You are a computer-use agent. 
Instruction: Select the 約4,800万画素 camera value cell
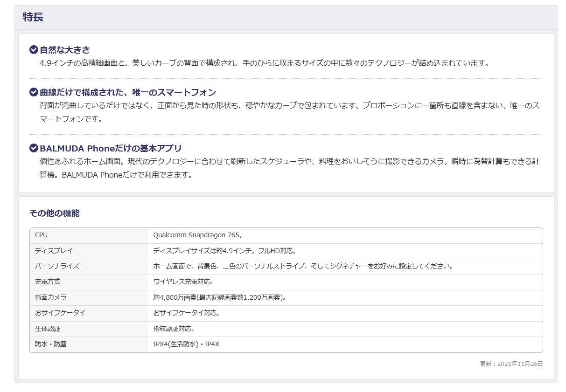pyautogui.click(x=219, y=297)
